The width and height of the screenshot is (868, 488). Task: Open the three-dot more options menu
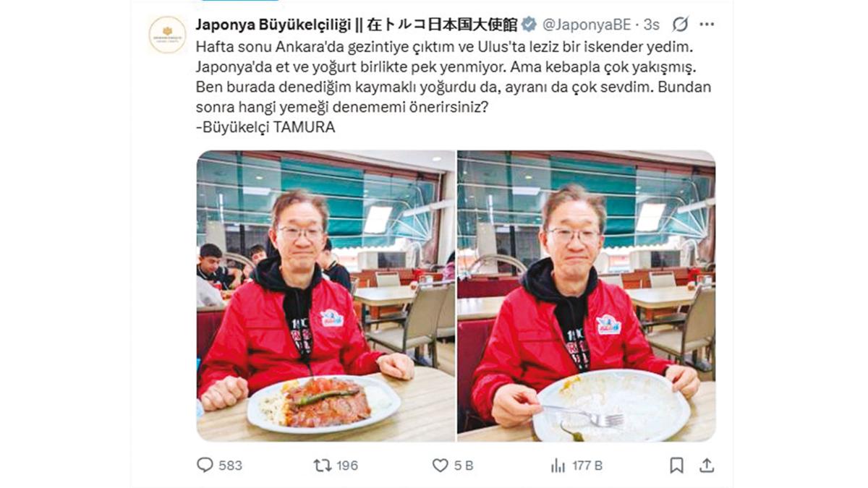(x=707, y=25)
